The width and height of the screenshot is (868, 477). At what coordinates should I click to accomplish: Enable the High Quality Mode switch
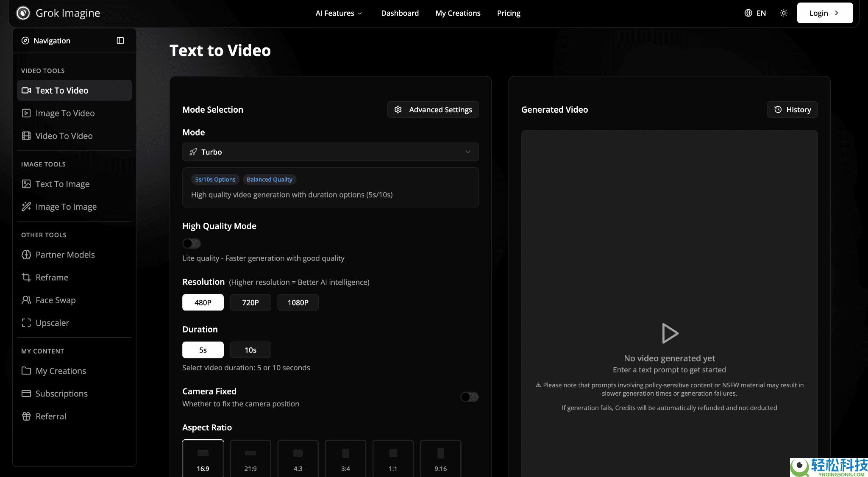pos(191,244)
